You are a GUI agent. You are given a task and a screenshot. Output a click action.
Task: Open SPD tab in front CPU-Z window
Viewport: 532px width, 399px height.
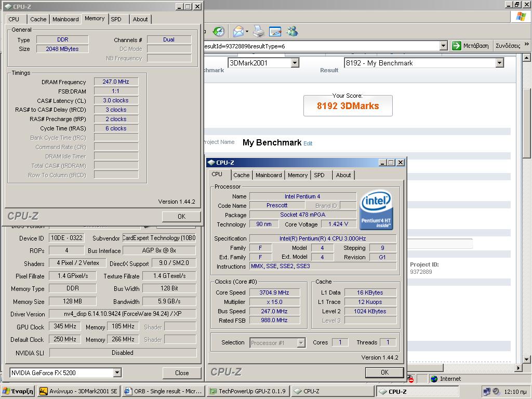(320, 175)
